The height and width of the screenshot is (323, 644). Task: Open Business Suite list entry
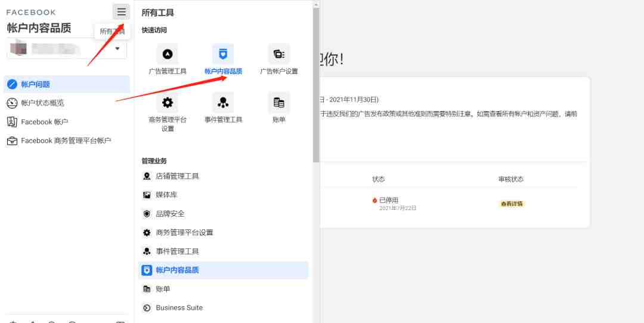(x=223, y=308)
